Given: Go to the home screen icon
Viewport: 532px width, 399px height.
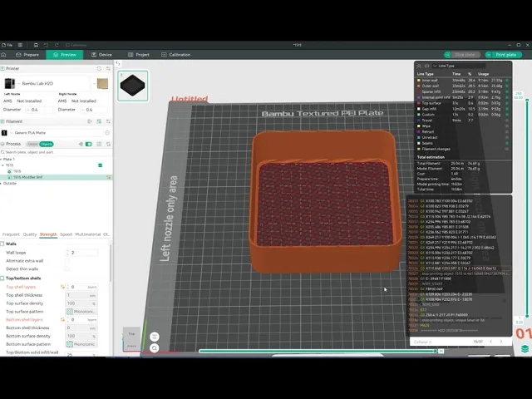Looking at the screenshot, I should 3,55.
